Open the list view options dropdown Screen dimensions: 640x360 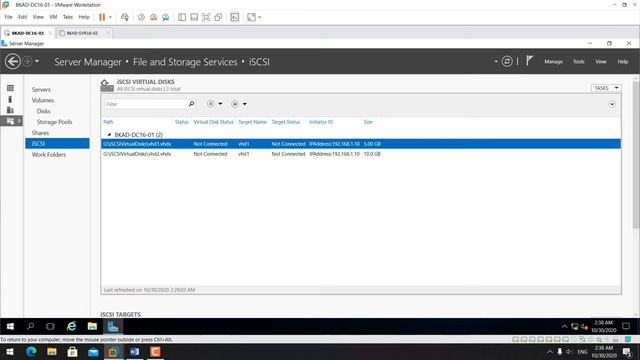pyautogui.click(x=214, y=104)
